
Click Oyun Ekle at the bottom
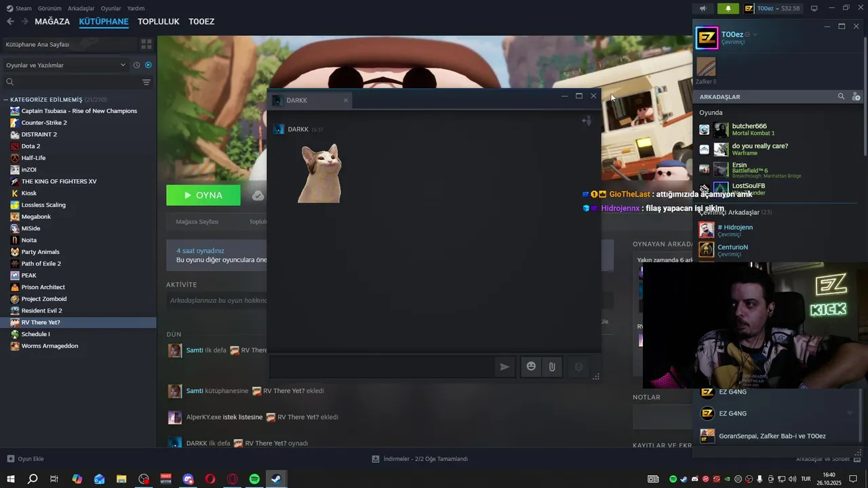(x=25, y=459)
